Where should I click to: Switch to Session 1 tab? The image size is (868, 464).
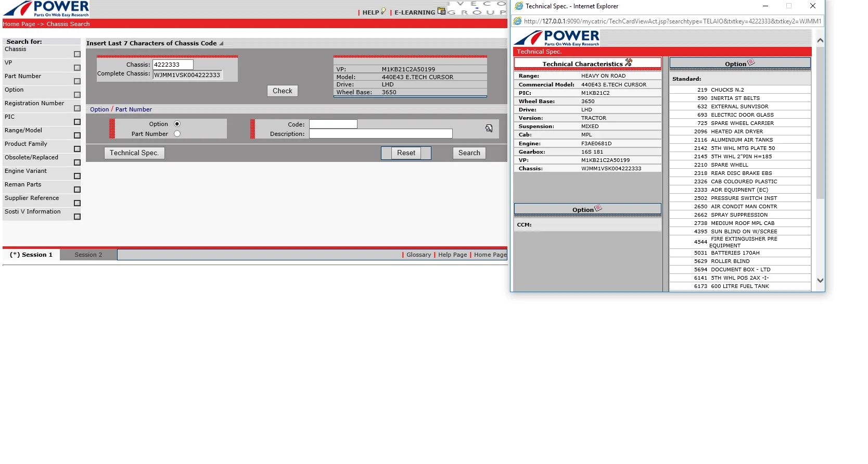click(31, 255)
